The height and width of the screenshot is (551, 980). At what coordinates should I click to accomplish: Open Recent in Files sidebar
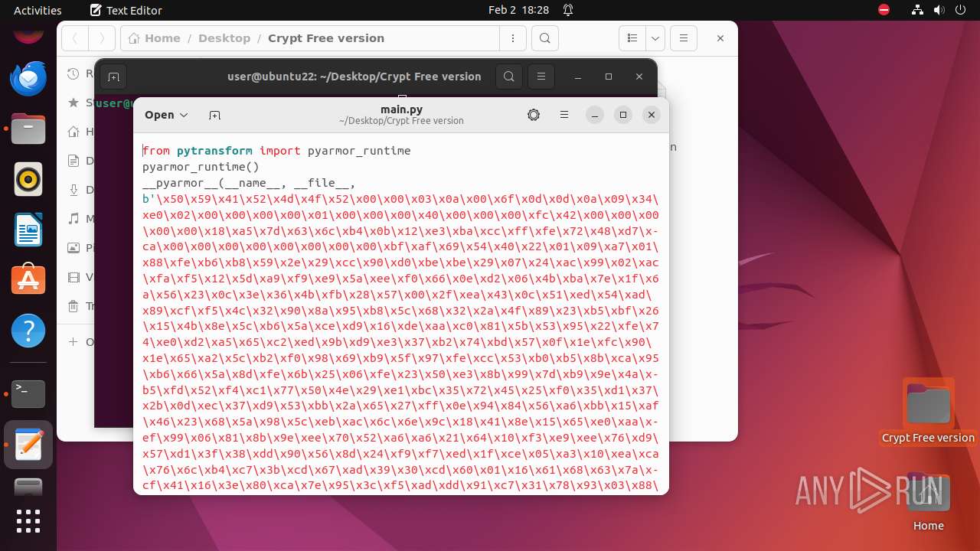80,73
